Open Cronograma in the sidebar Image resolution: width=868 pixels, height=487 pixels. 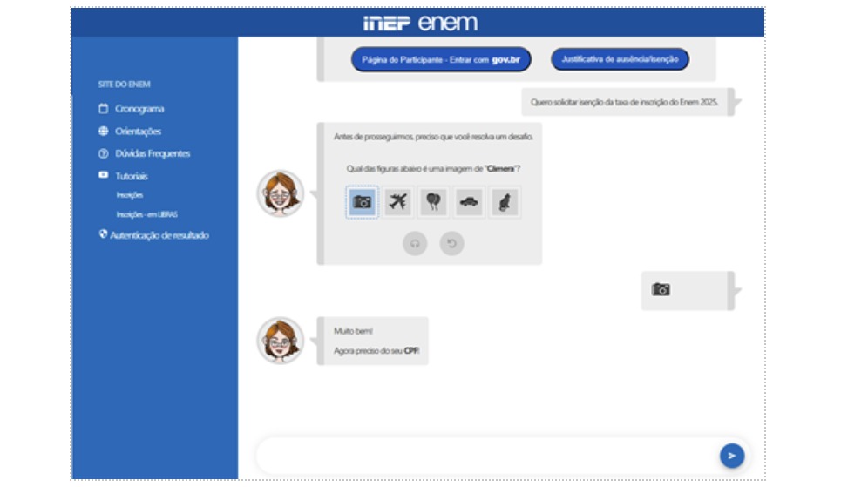tap(139, 109)
